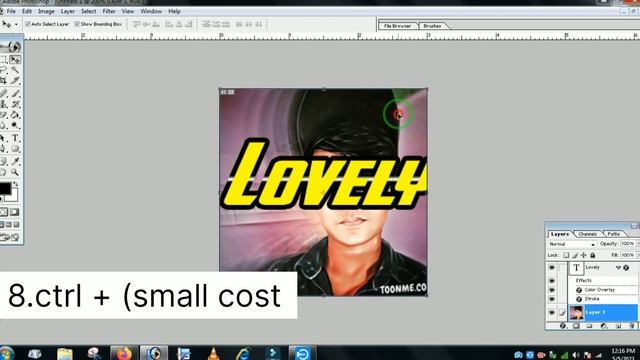The image size is (640, 360).
Task: Switch to the Paths tab
Action: [613, 234]
